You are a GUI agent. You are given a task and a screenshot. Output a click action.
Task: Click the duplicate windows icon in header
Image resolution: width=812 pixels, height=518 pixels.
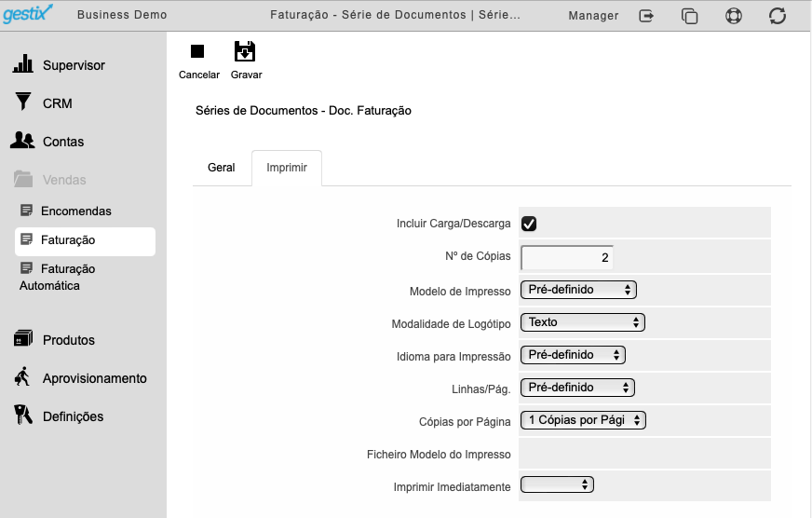689,16
